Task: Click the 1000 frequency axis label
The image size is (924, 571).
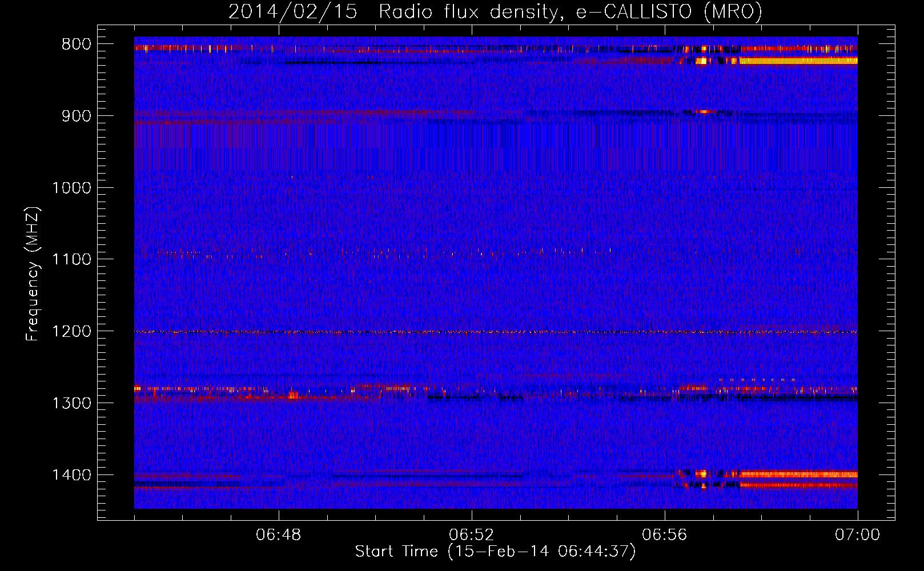Action: (72, 188)
